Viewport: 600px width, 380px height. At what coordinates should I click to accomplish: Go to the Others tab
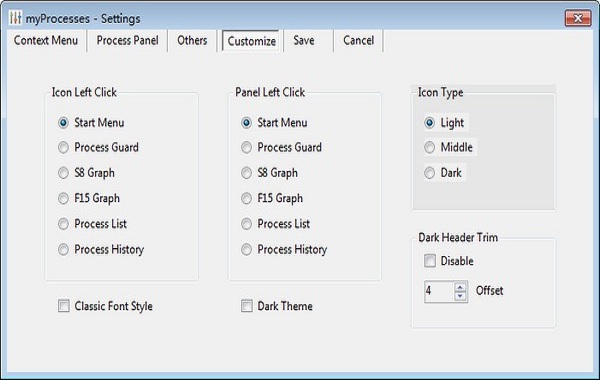[192, 41]
